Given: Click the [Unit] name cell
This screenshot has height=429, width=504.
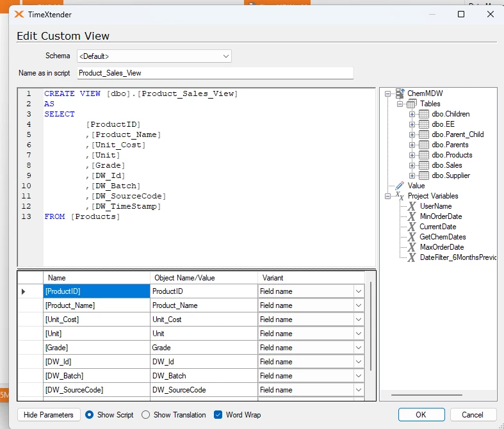Looking at the screenshot, I should pos(97,334).
